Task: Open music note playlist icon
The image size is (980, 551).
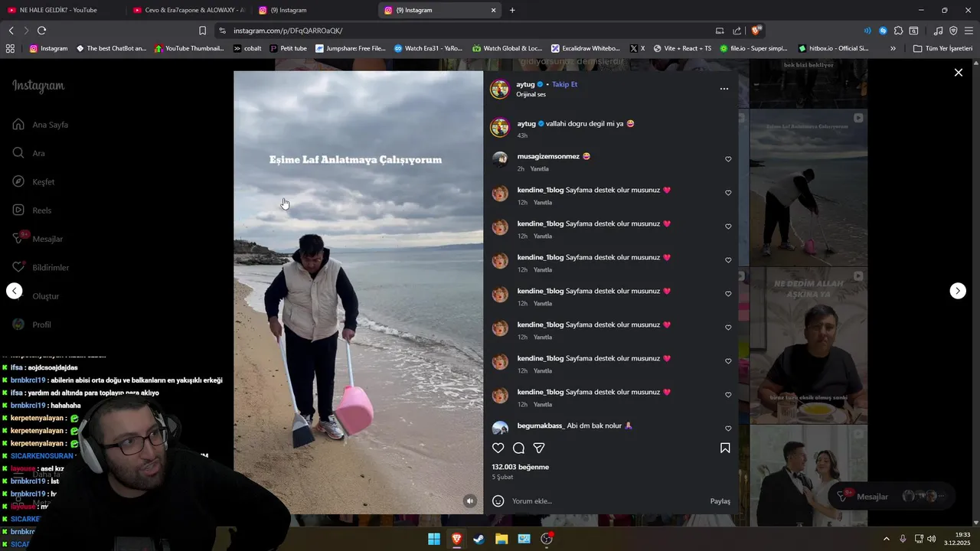Action: tap(938, 31)
